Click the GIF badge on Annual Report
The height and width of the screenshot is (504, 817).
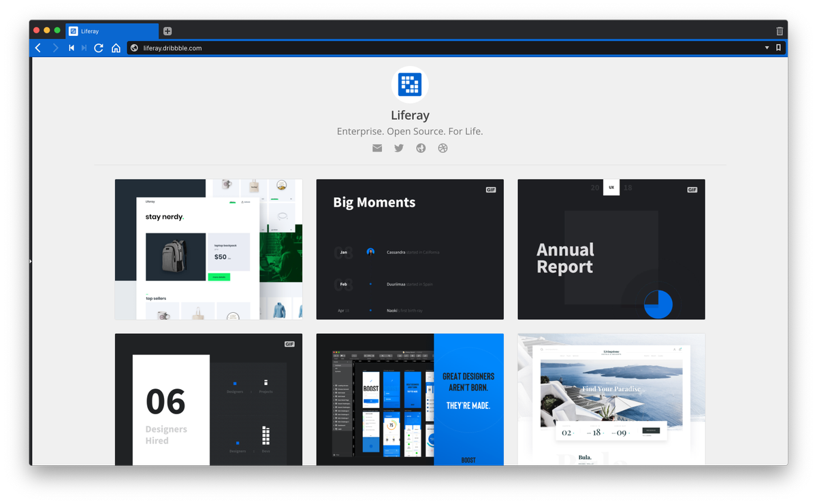[x=692, y=190]
